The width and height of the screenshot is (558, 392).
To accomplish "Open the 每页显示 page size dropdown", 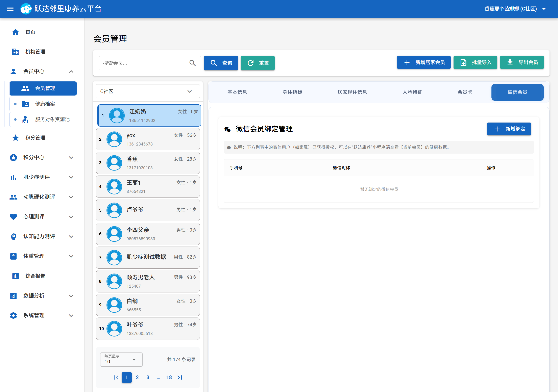I will click(x=121, y=360).
